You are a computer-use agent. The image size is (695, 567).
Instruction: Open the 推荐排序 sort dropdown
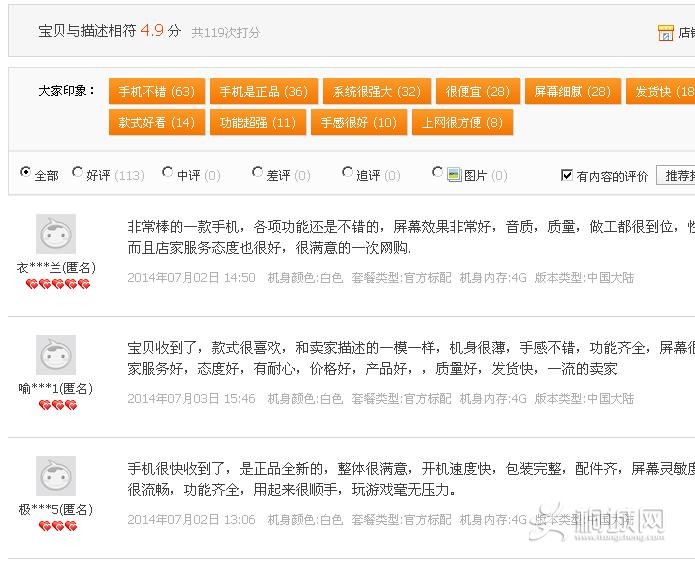click(676, 175)
